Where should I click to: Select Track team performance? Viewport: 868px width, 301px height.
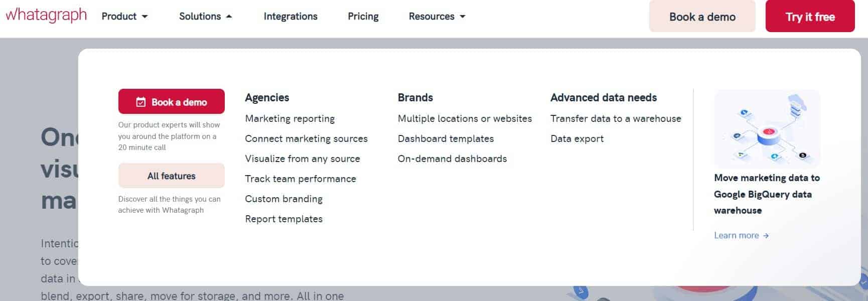(301, 179)
